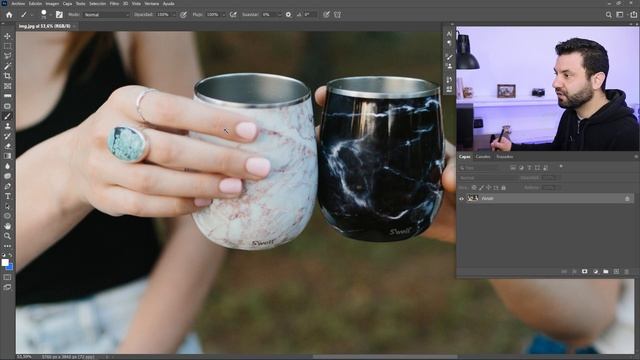The image size is (640, 360).
Task: Open the Capas panel options menu
Action: point(636,157)
